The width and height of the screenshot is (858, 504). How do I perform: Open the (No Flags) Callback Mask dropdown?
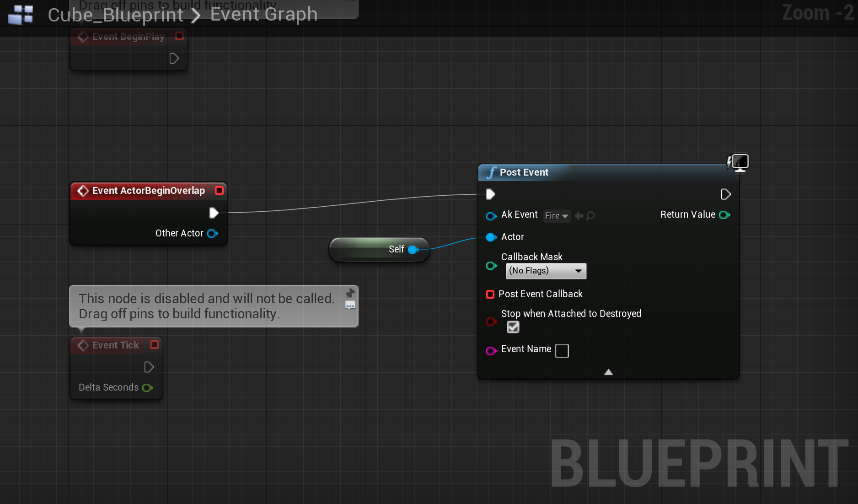546,271
